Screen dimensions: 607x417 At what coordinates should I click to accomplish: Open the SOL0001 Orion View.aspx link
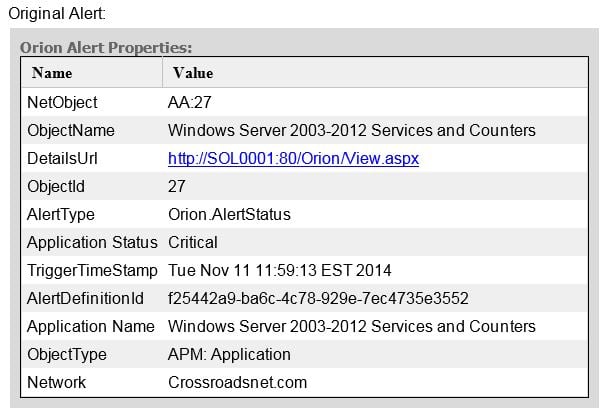293,159
